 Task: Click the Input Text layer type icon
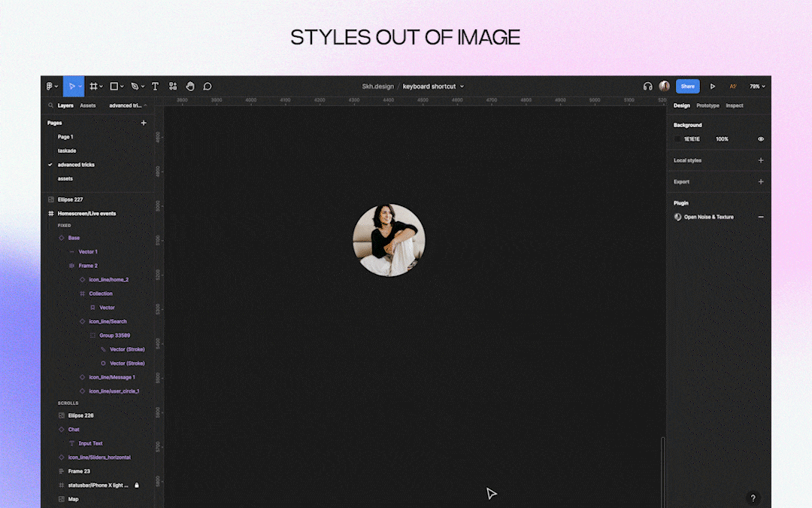[x=71, y=444]
